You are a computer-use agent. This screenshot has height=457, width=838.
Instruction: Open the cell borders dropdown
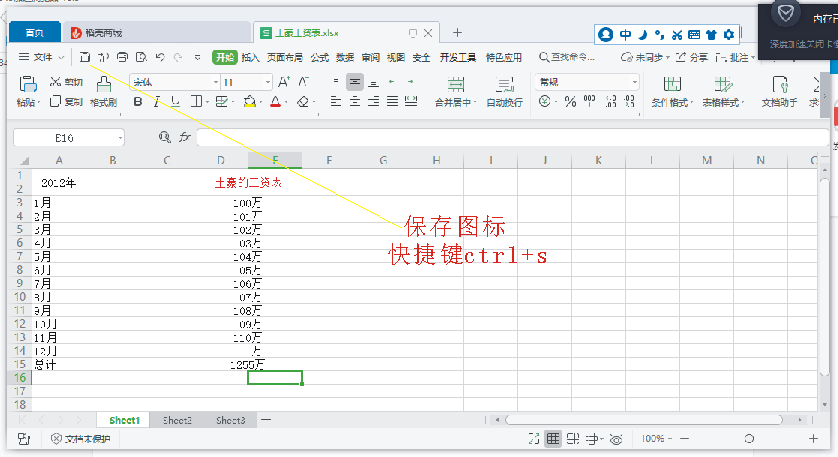click(x=207, y=102)
